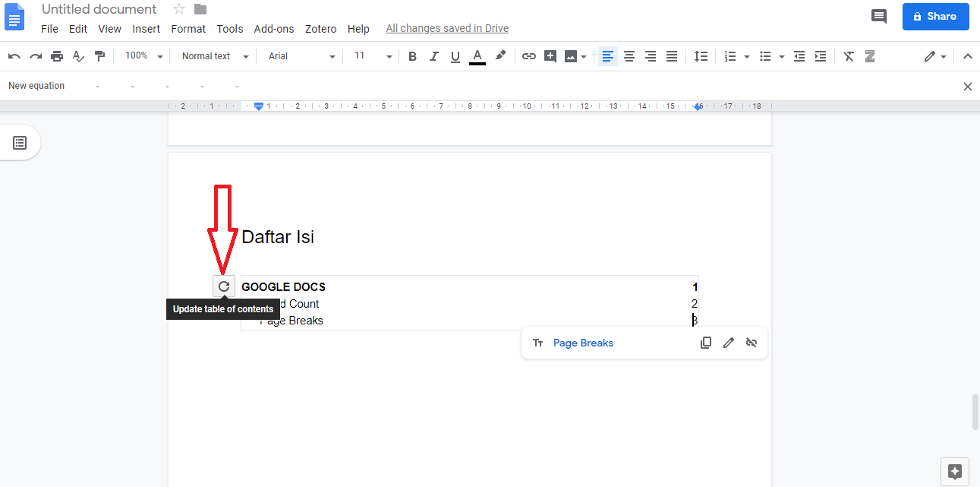Viewport: 980px width, 487px height.
Task: Open the Insert menu
Action: click(146, 29)
